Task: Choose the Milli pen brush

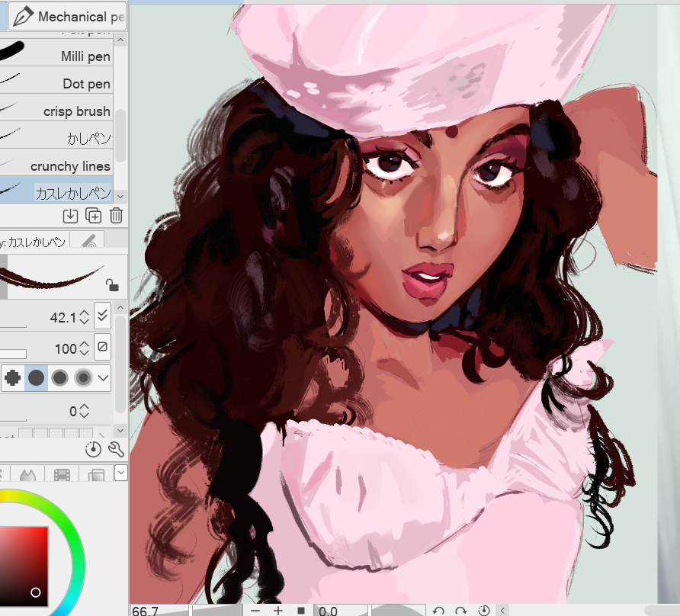Action: pyautogui.click(x=56, y=53)
